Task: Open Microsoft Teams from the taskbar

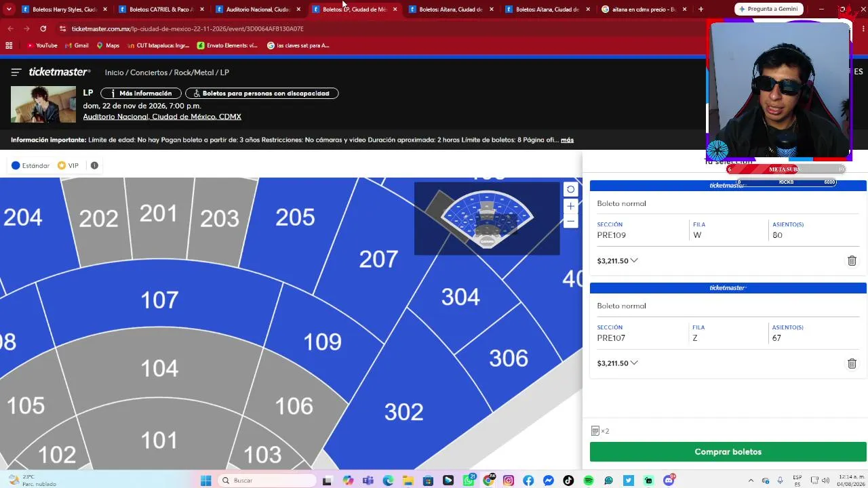Action: coord(368,481)
